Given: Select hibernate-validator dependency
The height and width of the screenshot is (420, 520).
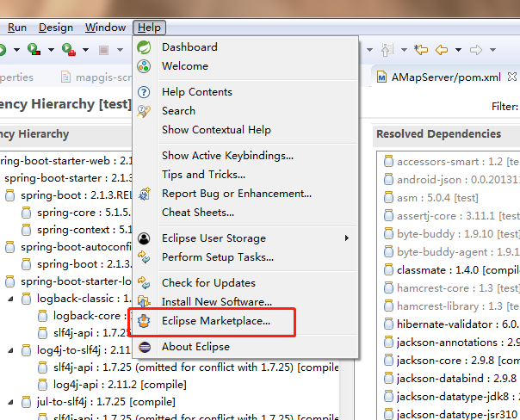Looking at the screenshot, I should click(451, 324).
